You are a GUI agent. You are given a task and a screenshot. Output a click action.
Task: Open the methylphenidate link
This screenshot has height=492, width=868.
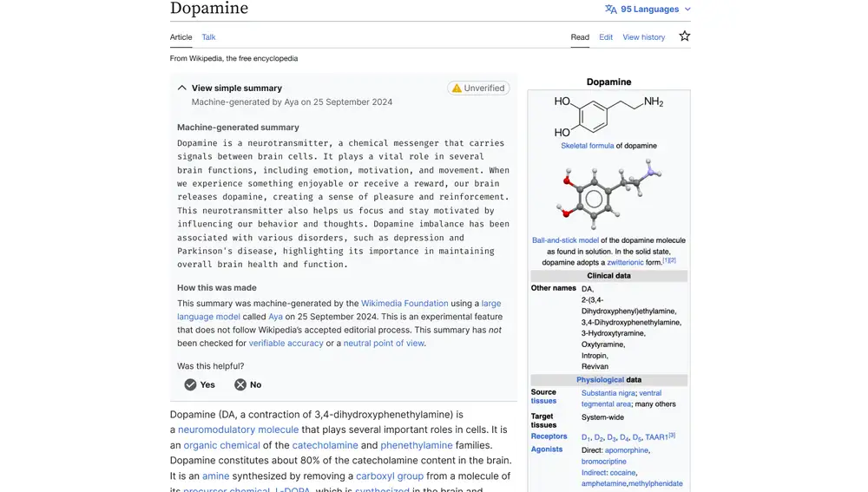click(x=655, y=483)
